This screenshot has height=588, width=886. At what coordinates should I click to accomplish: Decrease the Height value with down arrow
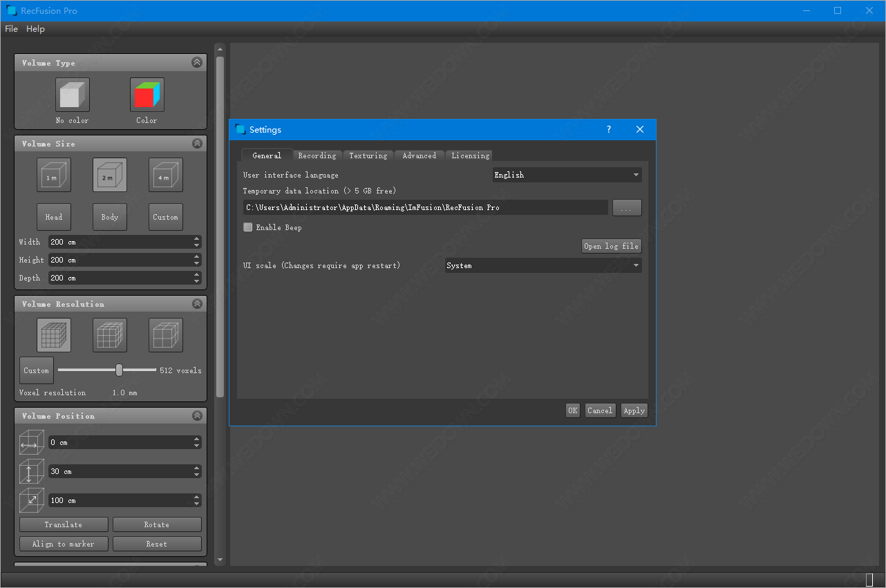click(197, 263)
